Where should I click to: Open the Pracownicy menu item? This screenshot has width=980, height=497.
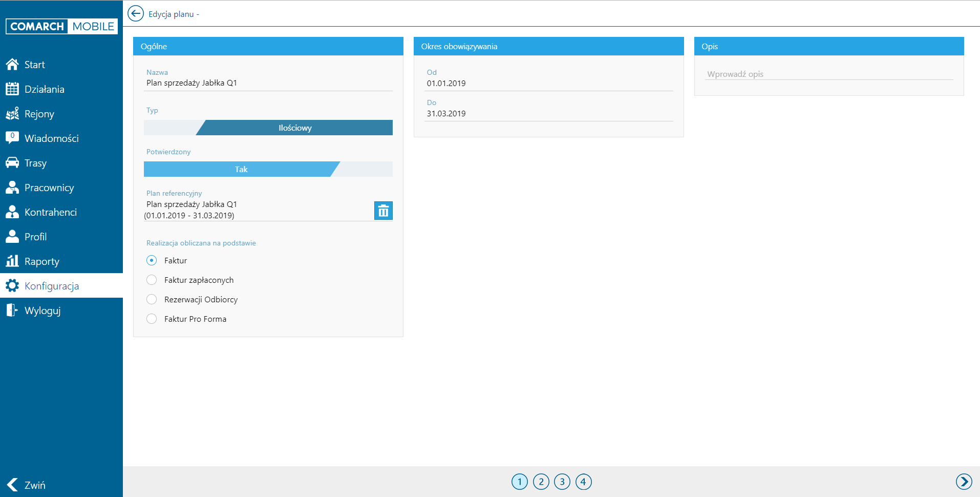tap(61, 187)
